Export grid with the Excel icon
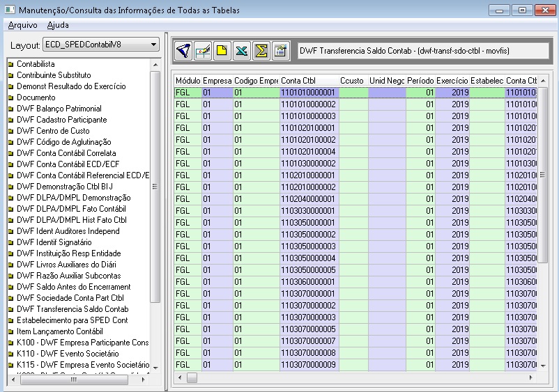 pos(241,51)
